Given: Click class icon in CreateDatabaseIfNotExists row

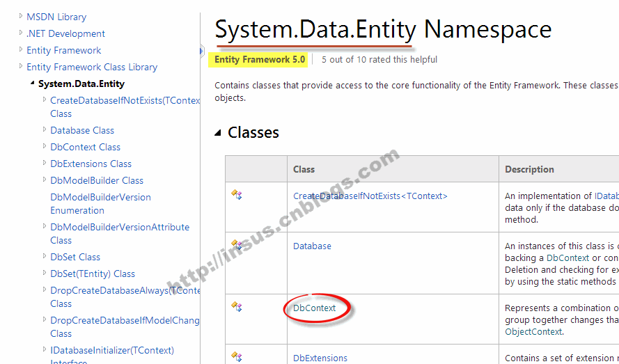Looking at the screenshot, I should tap(237, 195).
